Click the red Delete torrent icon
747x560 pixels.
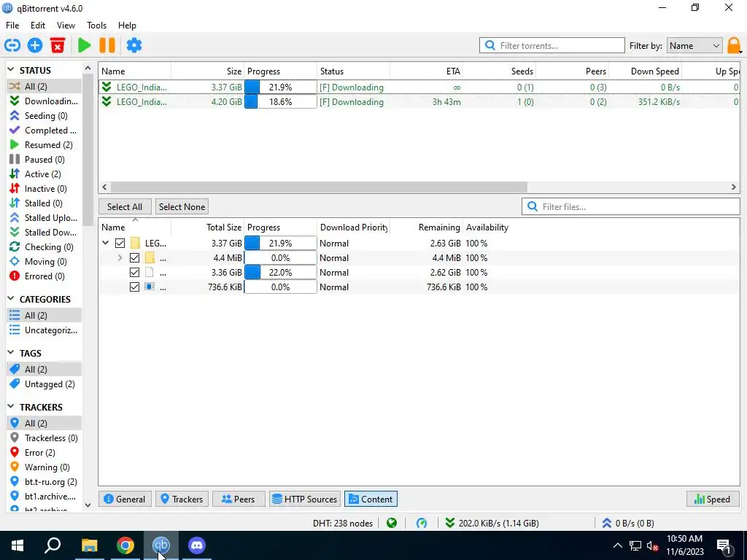pyautogui.click(x=58, y=46)
